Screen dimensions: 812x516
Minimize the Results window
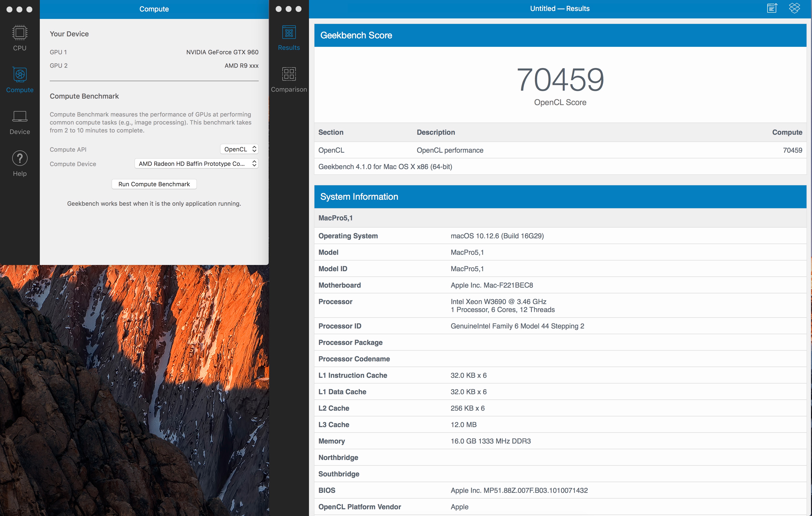(288, 9)
